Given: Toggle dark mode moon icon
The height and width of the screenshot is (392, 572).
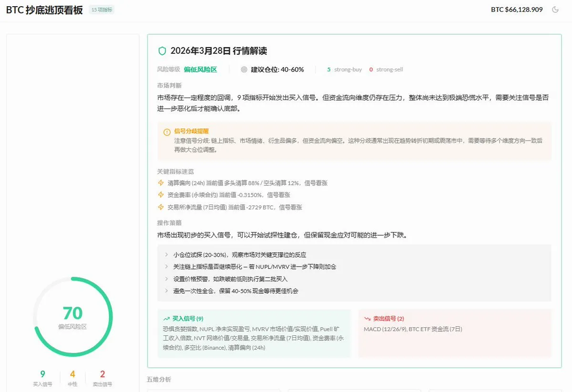Looking at the screenshot, I should 555,10.
